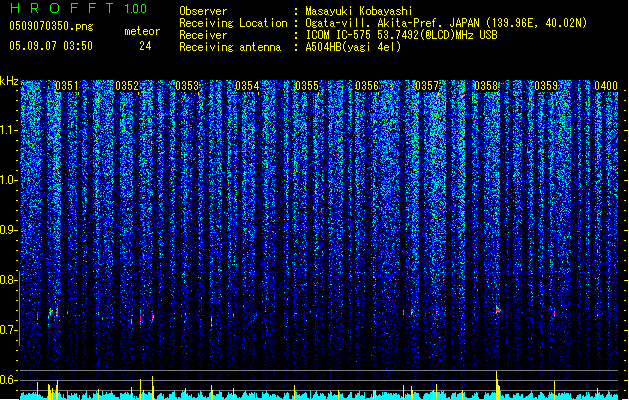The width and height of the screenshot is (629, 400).
Task: Select the 0.9 kHz frequency label
Action: pos(8,230)
